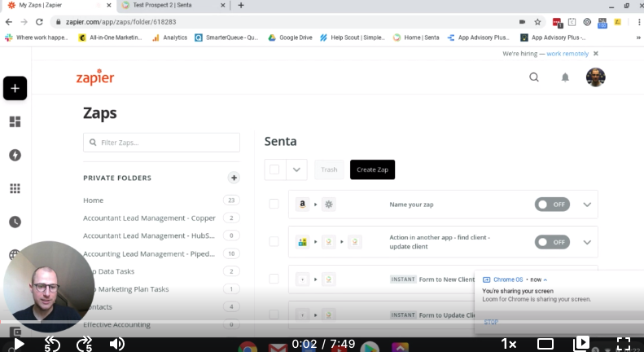The height and width of the screenshot is (352, 644).
Task: Seek on the video progress bar
Action: [x=322, y=322]
